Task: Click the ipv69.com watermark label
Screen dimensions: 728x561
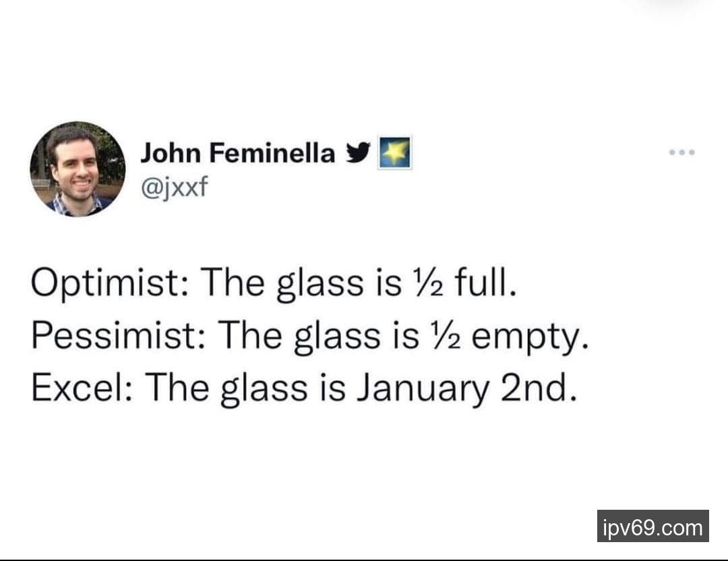Action: pos(653,527)
